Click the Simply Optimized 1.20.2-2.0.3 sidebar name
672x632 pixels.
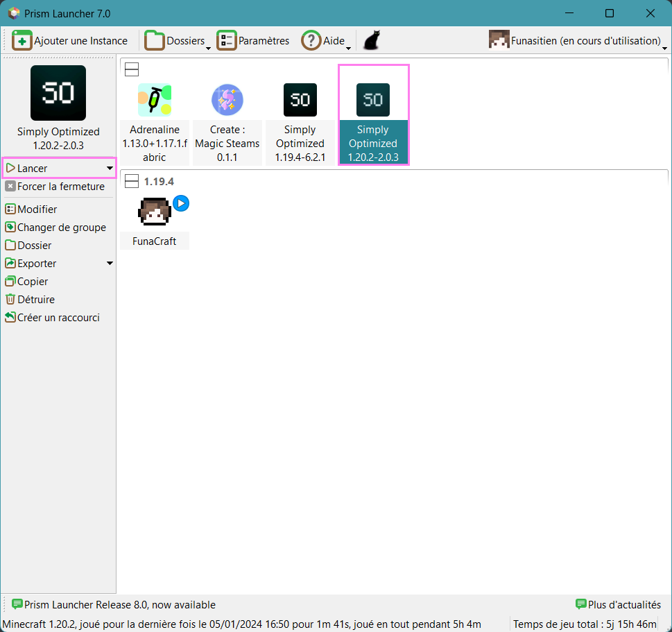click(x=58, y=139)
